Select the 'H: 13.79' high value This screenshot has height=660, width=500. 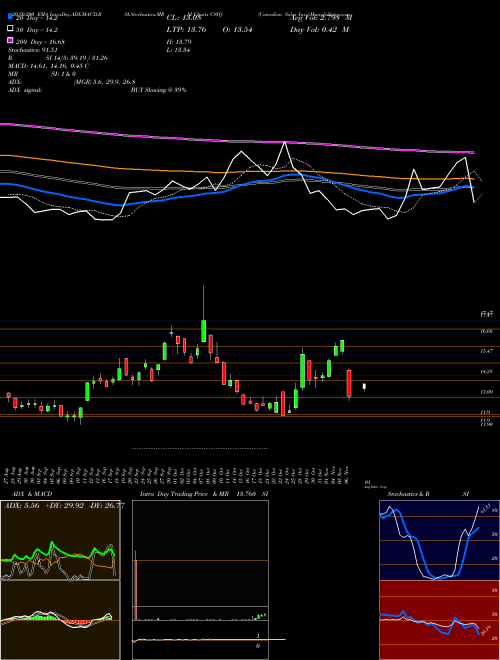tap(179, 42)
